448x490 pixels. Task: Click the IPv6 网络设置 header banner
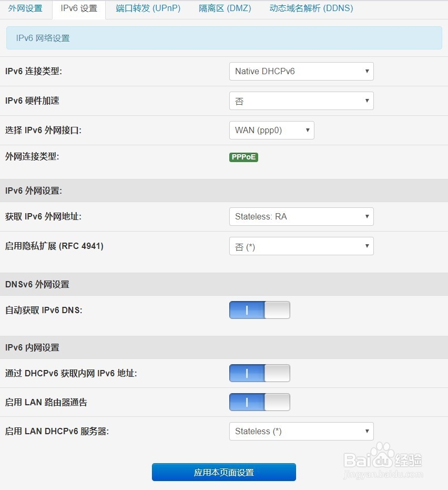(x=224, y=38)
